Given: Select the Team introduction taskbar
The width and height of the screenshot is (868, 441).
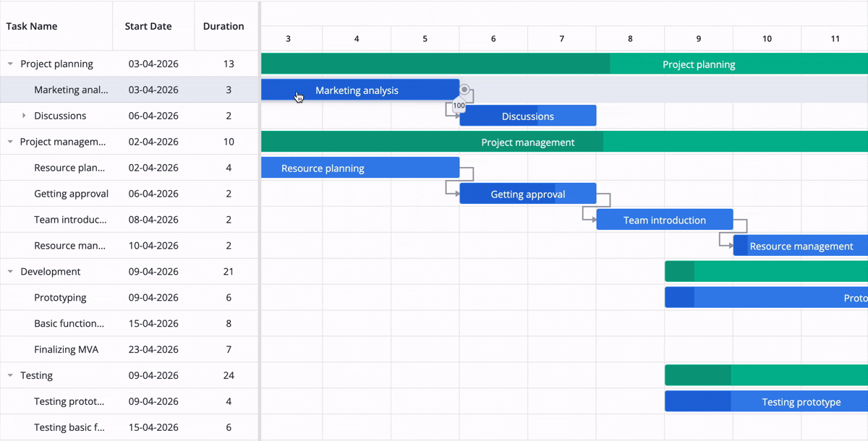Looking at the screenshot, I should (664, 219).
